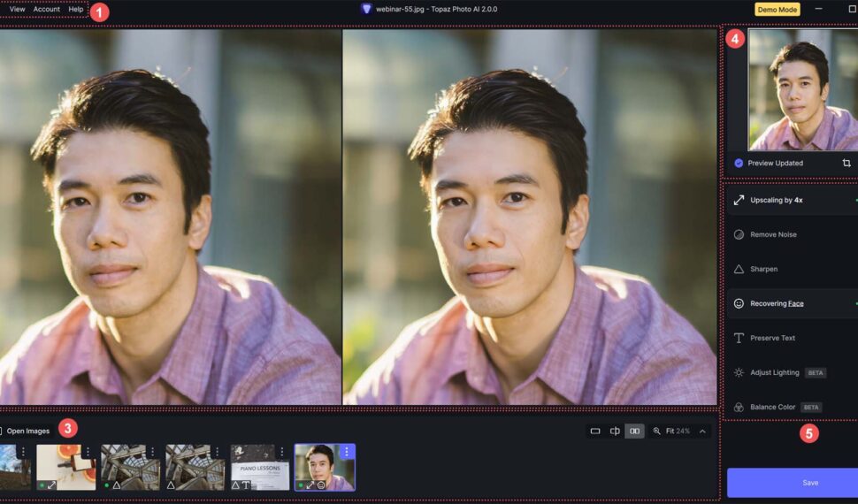This screenshot has width=858, height=504.
Task: Open the Help menu
Action: coord(76,9)
